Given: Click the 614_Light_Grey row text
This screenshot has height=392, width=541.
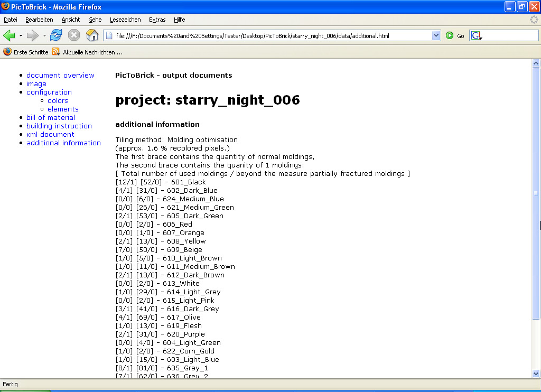Looking at the screenshot, I should pyautogui.click(x=167, y=292).
